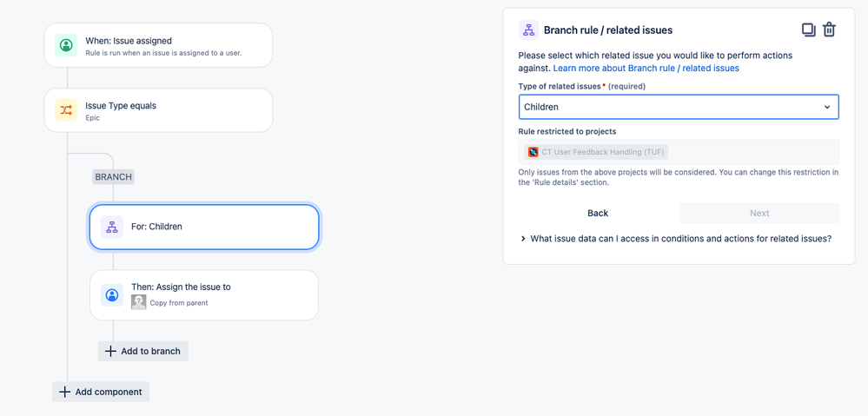Image resolution: width=868 pixels, height=416 pixels.
Task: Click the chevron arrow of Children dropdown
Action: click(x=827, y=107)
